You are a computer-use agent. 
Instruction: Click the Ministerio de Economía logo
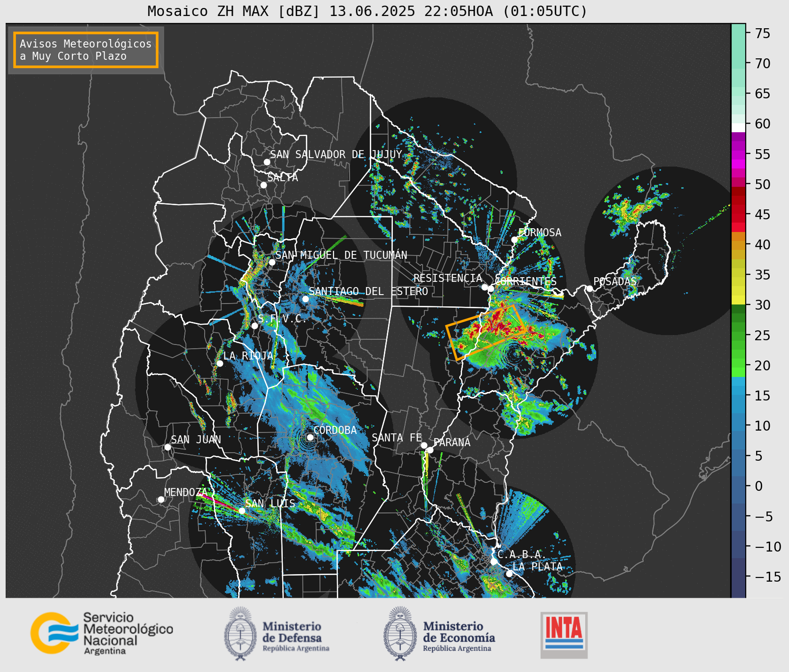(x=439, y=634)
